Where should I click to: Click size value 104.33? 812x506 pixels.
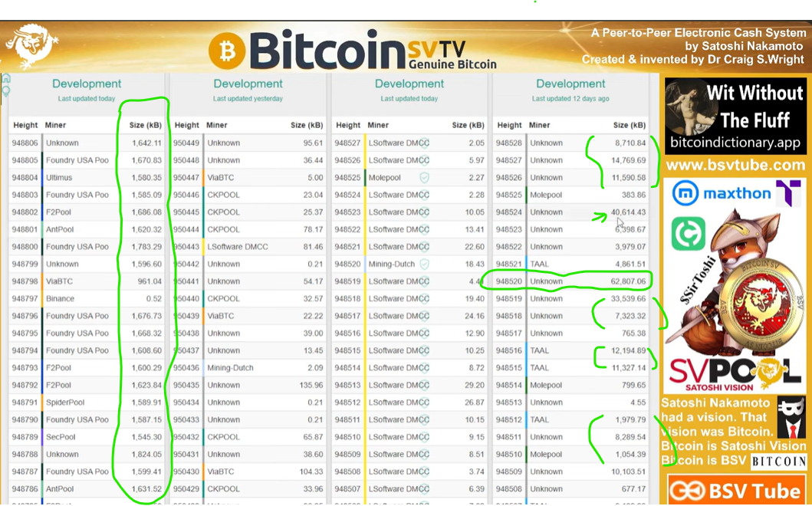pos(311,472)
